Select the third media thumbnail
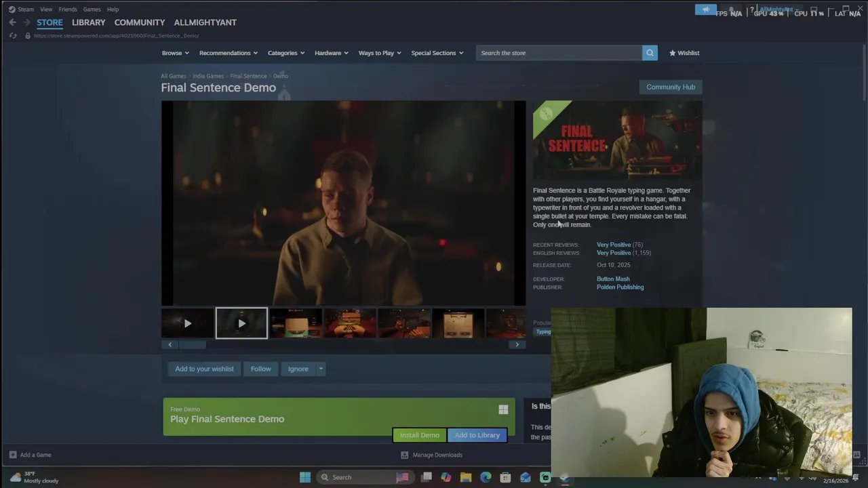Image resolution: width=868 pixels, height=488 pixels. 296,323
